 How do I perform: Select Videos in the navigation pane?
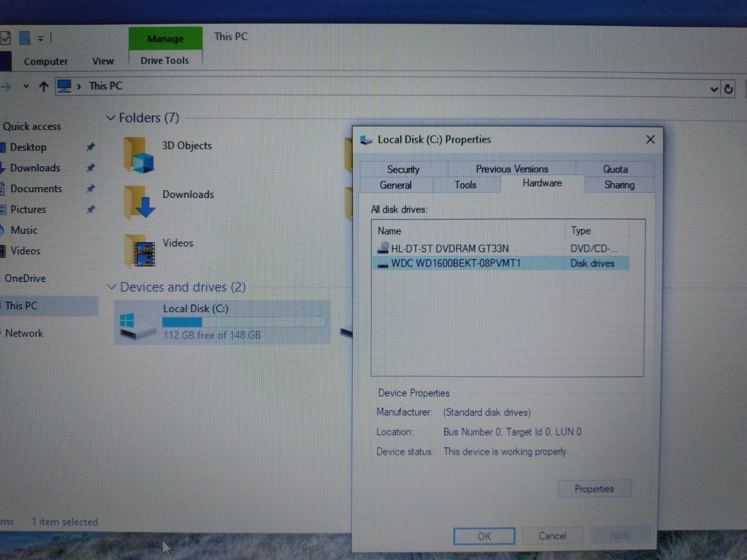click(25, 251)
